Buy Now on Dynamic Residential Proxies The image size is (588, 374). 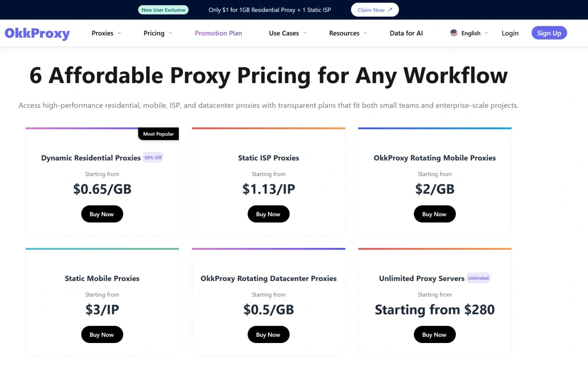(102, 213)
